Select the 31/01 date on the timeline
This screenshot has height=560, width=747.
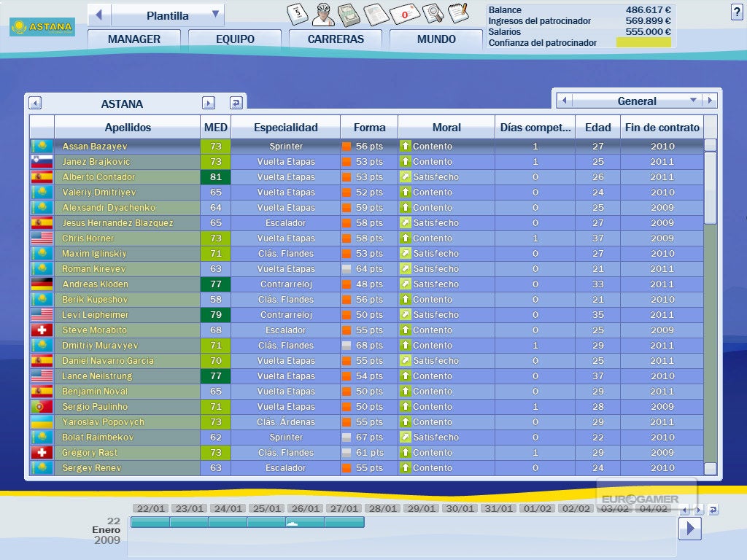point(499,508)
